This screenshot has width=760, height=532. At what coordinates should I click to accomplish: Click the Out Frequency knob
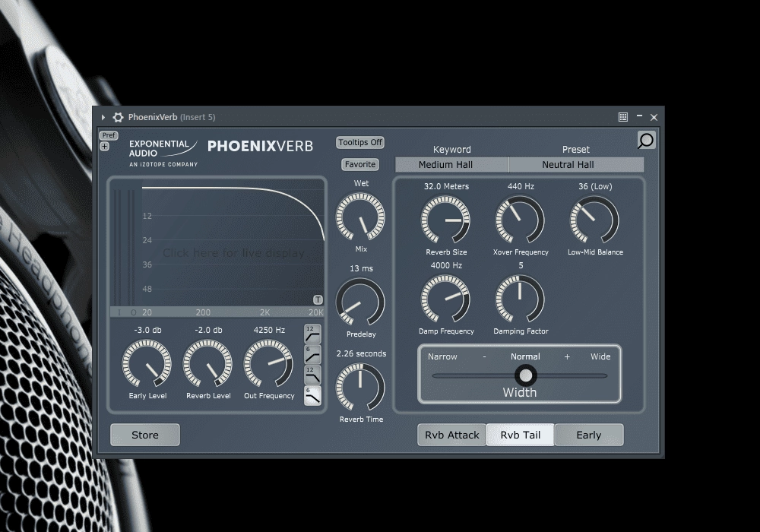268,364
